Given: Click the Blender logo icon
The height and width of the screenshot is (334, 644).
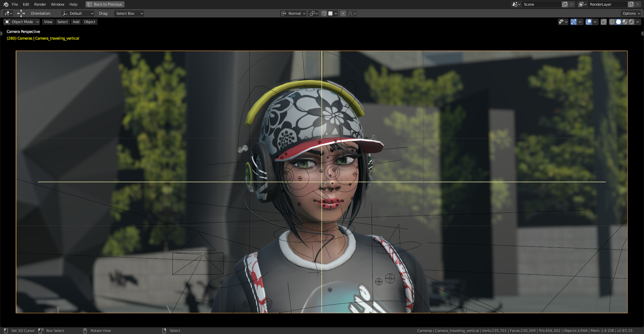Looking at the screenshot, I should pos(6,4).
